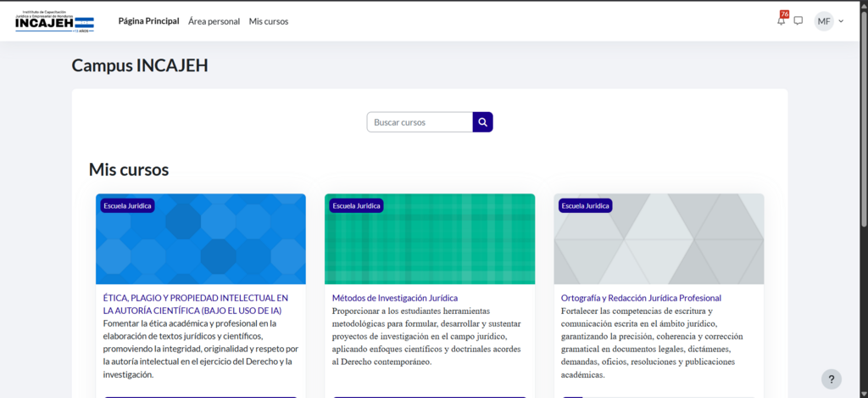
Task: Go to Página Principal in the navbar
Action: (148, 21)
